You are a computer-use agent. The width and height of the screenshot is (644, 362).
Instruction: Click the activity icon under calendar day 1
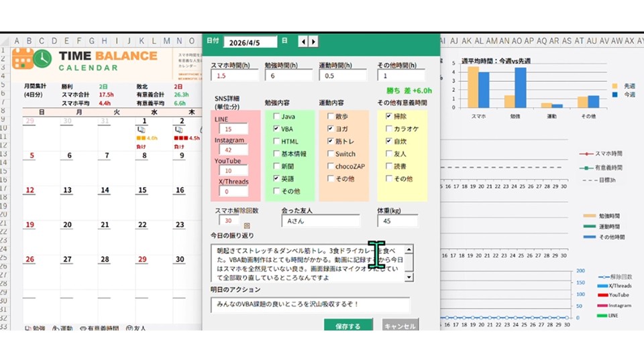coord(141,129)
